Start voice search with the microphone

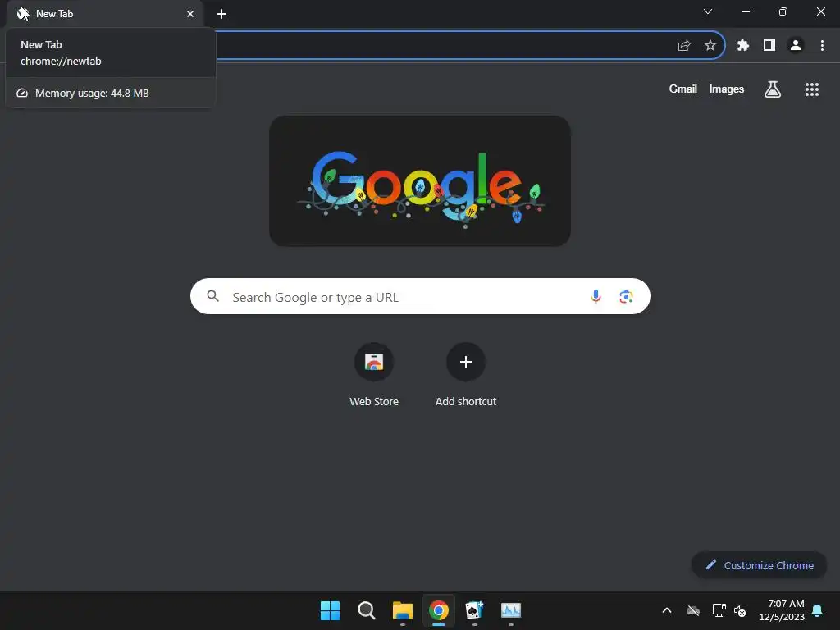point(596,296)
